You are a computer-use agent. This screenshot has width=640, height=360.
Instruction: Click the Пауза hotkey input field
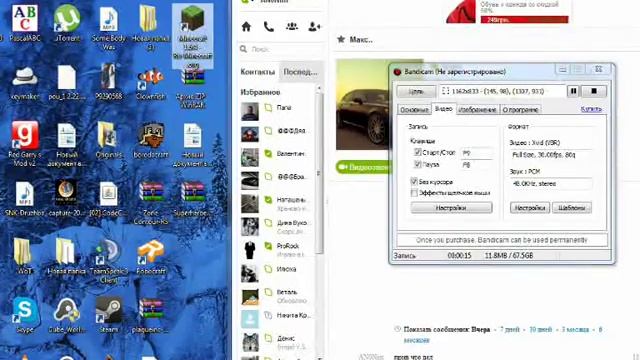point(476,164)
